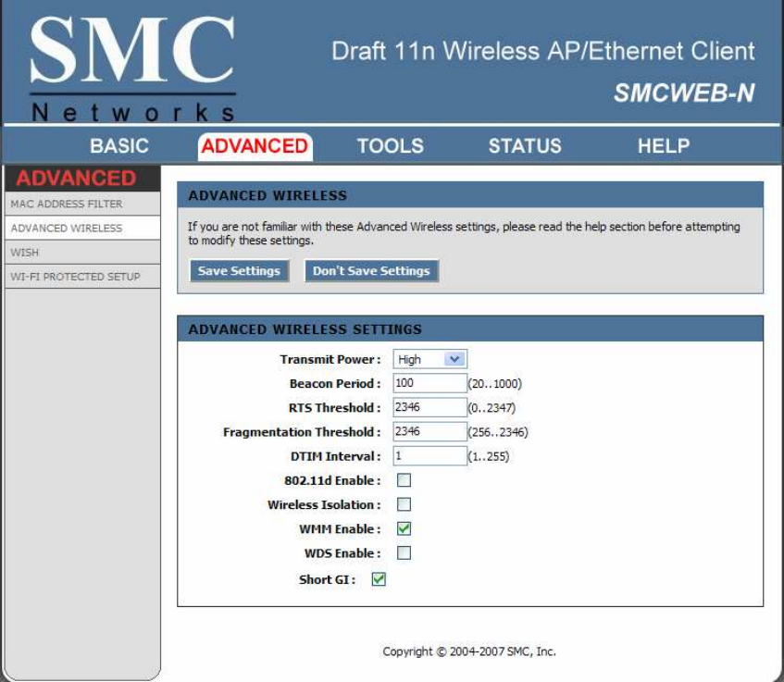Screen dimensions: 784x682
Task: Select Advanced Wireless sidebar item
Action: tap(82, 228)
